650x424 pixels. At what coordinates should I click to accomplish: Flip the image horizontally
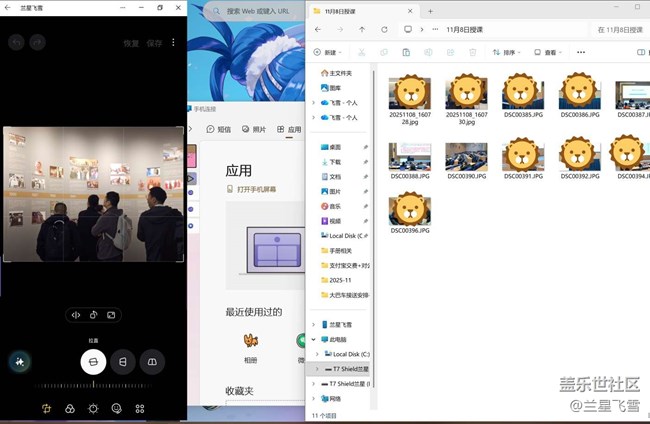pos(75,315)
